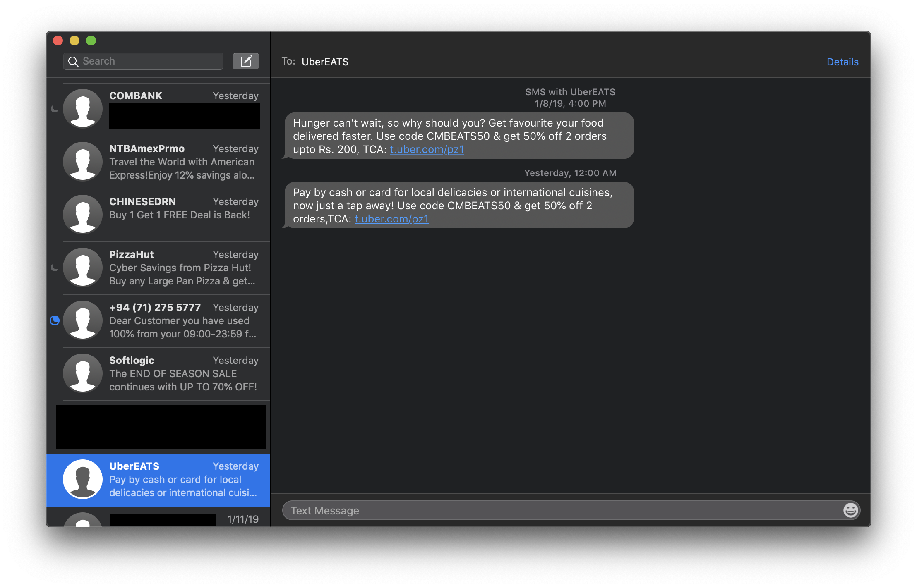This screenshot has width=917, height=588.
Task: Click into the Search field
Action: 149,61
